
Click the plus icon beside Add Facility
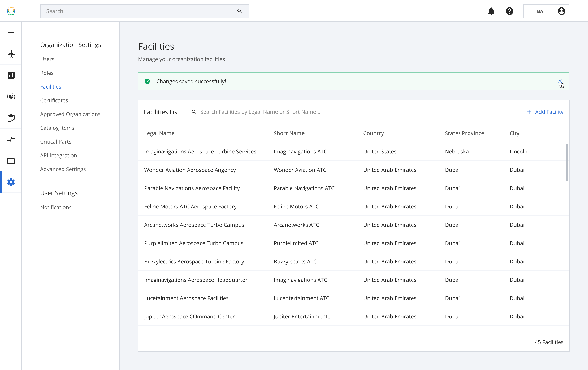click(529, 112)
